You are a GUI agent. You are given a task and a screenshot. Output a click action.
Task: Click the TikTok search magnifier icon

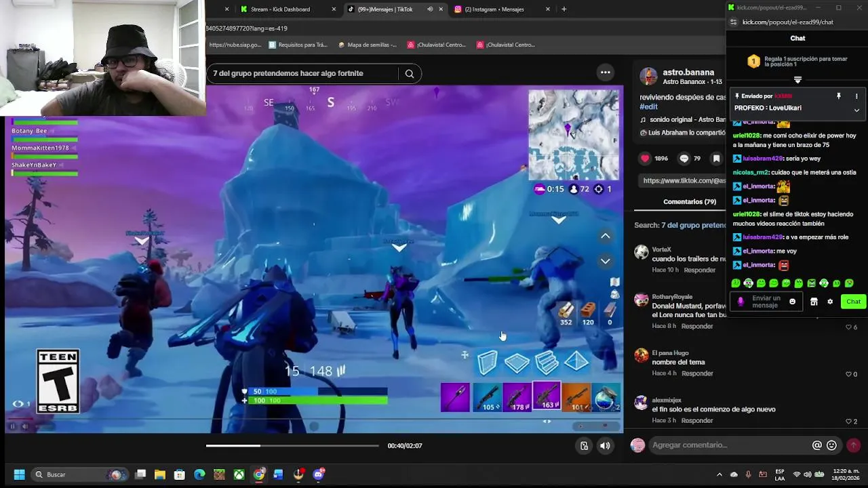[x=409, y=74]
